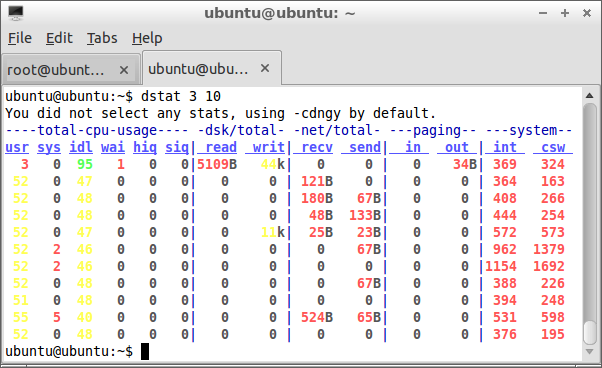Click the '133B' send value
The height and width of the screenshot is (368, 602).
click(x=365, y=215)
